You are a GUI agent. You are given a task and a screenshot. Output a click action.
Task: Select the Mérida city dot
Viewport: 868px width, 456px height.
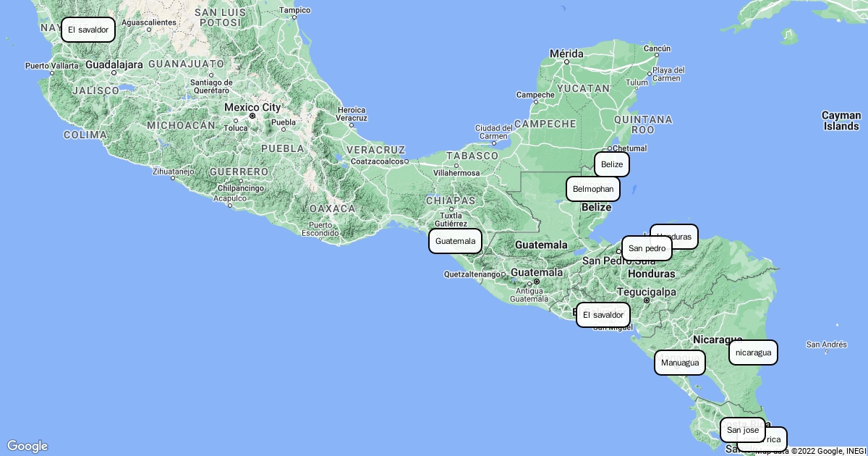point(566,62)
